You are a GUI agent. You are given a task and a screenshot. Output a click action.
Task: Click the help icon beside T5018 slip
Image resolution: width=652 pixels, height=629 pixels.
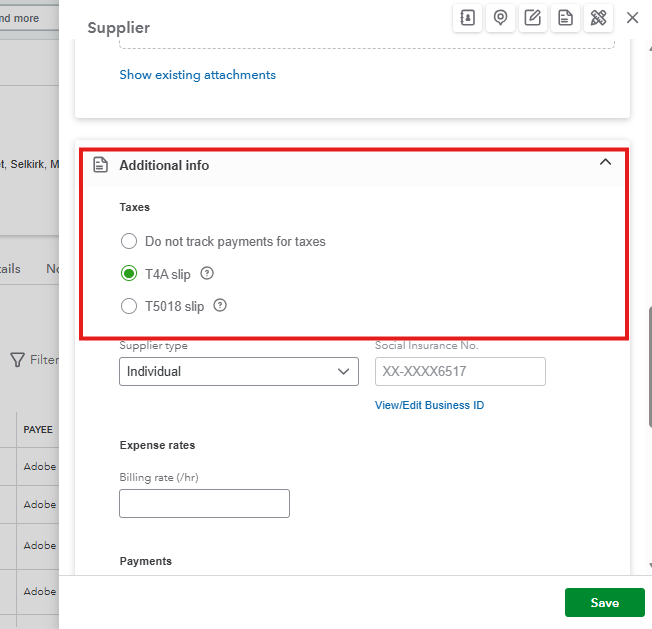pyautogui.click(x=220, y=306)
